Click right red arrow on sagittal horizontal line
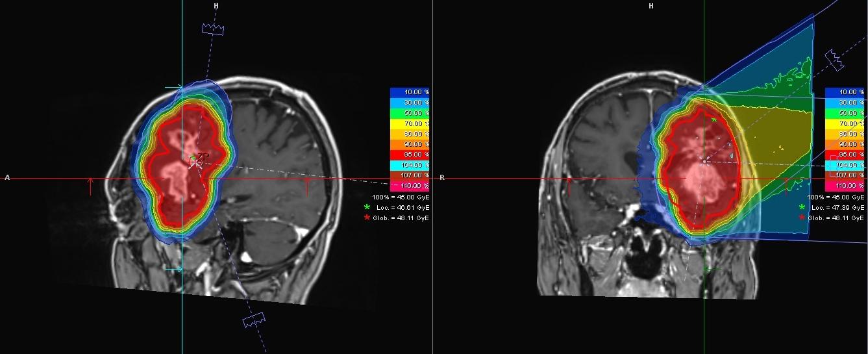The width and height of the screenshot is (868, 354). coord(307,186)
